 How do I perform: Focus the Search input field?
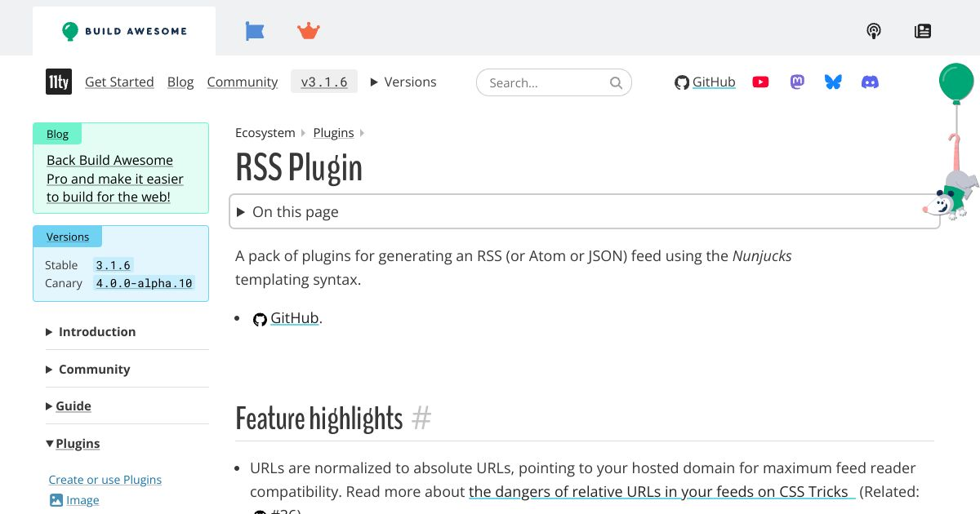[x=554, y=82]
